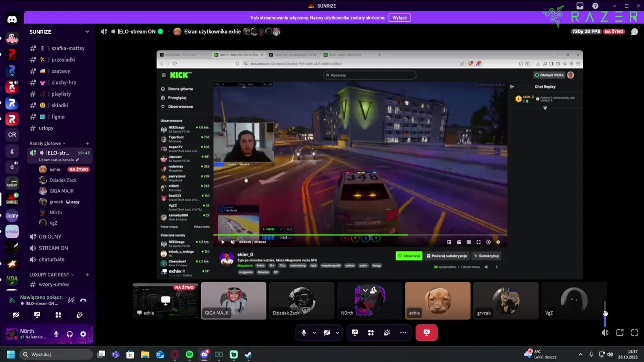Toggle member list on N0rth tile
Image resolution: width=644 pixels, height=362 pixels.
(x=373, y=290)
